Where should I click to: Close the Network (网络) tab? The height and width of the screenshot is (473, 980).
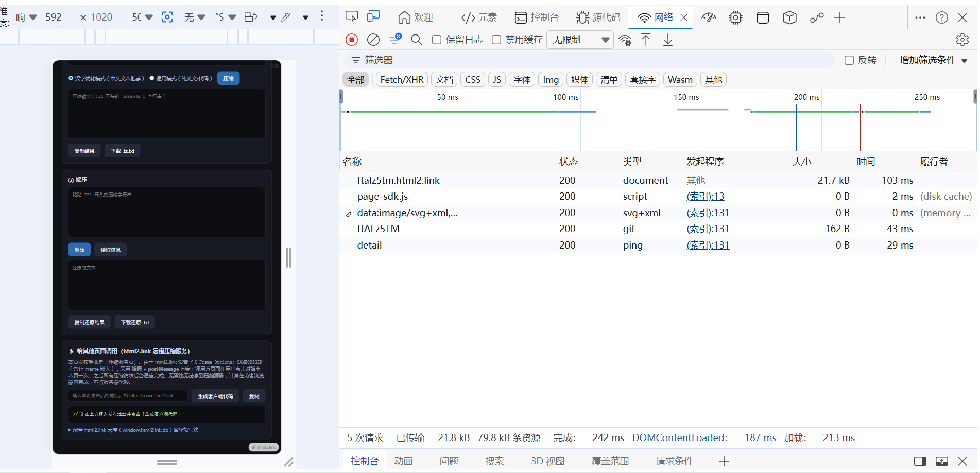click(x=684, y=17)
